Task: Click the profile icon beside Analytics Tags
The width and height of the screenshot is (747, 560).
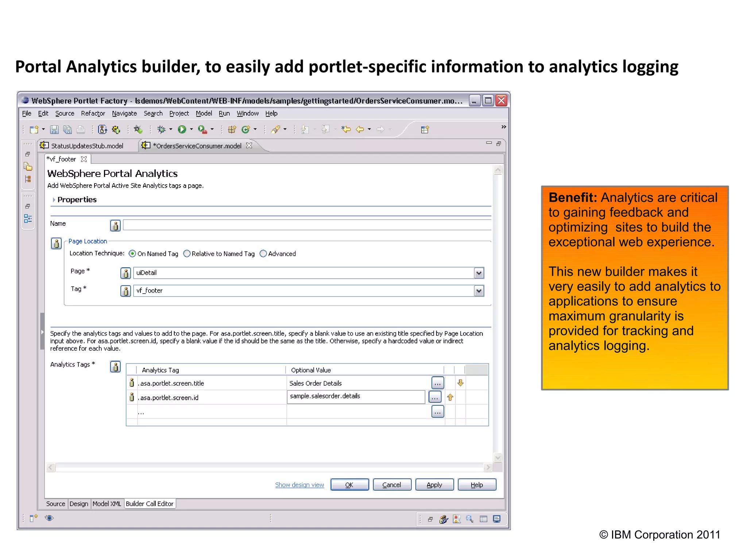Action: 115,367
